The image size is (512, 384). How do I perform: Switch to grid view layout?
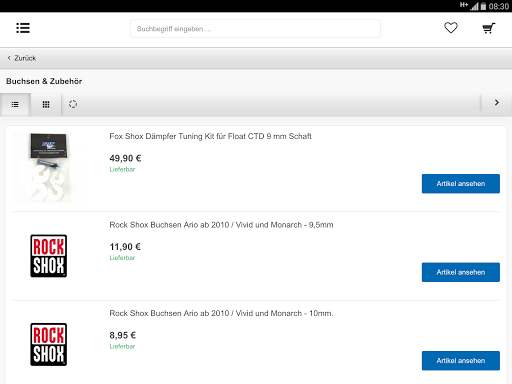click(x=46, y=105)
